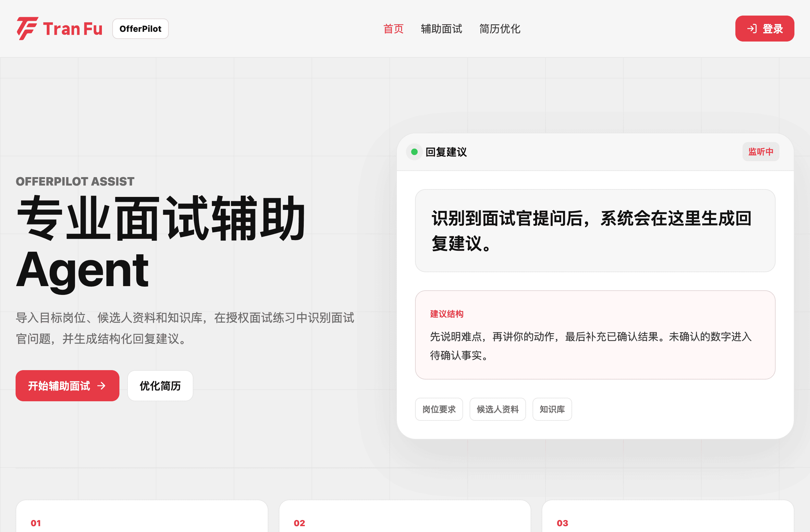Image resolution: width=810 pixels, height=532 pixels.
Task: Click the Tran Fu brand text
Action: point(72,29)
